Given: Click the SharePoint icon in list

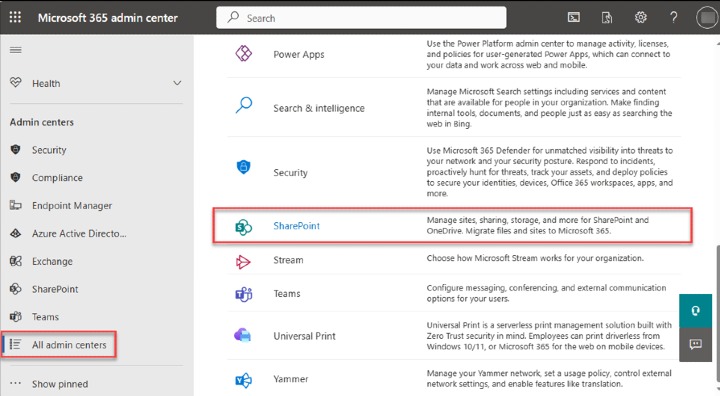Looking at the screenshot, I should [x=243, y=226].
